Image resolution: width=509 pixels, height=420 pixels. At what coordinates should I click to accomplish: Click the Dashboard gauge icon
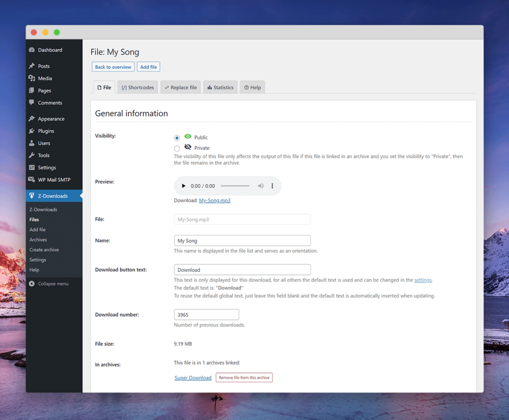pos(31,50)
